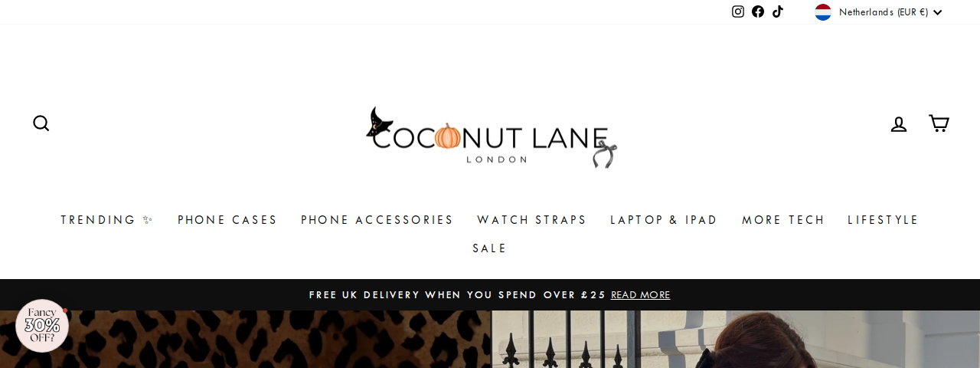Open the Trending menu
Viewport: 980px width, 368px height.
coord(107,220)
